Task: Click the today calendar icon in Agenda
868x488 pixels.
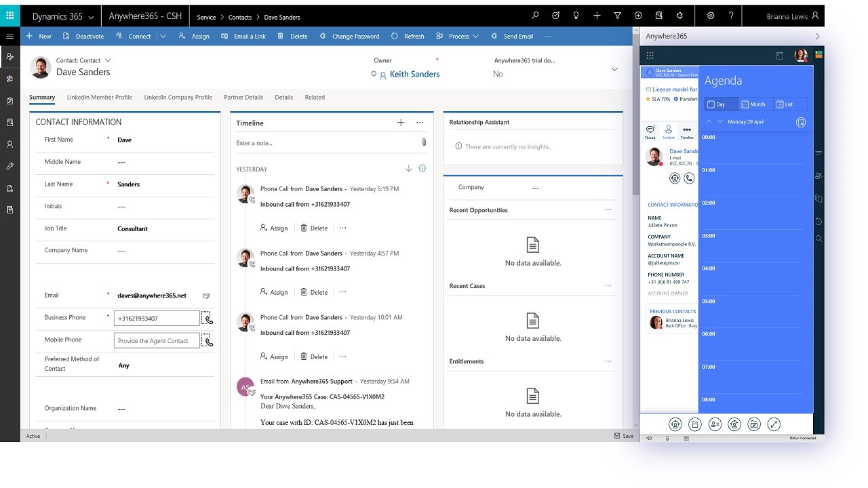Action: point(801,122)
